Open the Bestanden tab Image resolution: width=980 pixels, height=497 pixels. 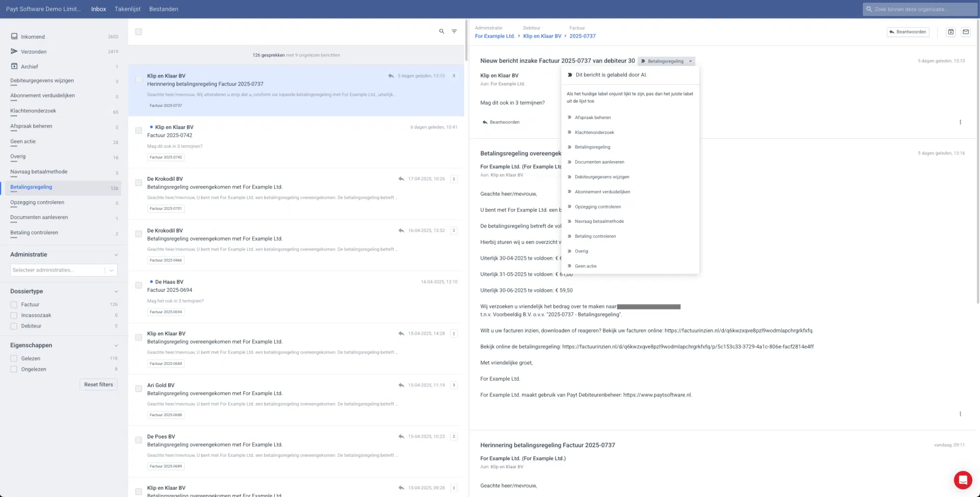(x=164, y=9)
